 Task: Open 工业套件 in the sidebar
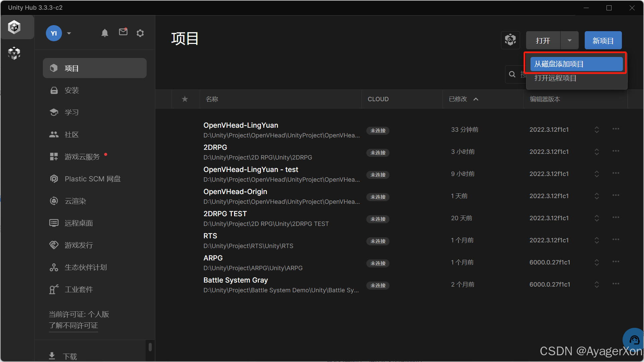tap(95, 290)
